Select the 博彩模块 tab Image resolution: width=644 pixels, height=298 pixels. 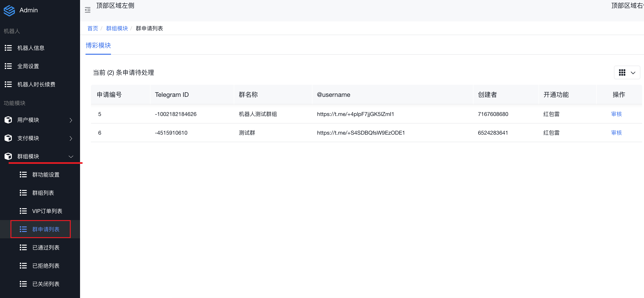[x=98, y=45]
